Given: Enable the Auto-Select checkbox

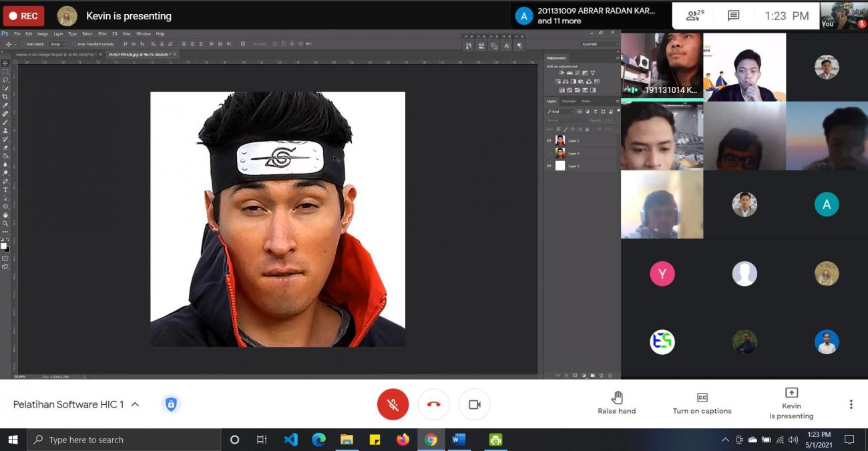Looking at the screenshot, I should [x=23, y=44].
